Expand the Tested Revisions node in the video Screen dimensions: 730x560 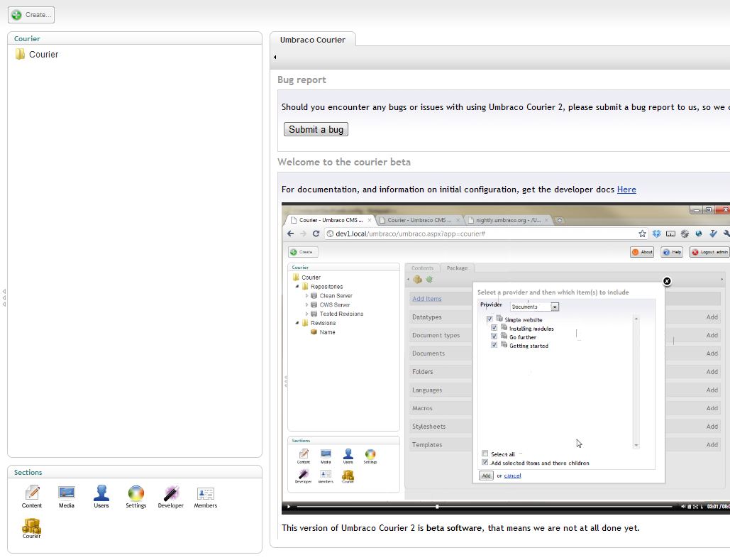(306, 314)
